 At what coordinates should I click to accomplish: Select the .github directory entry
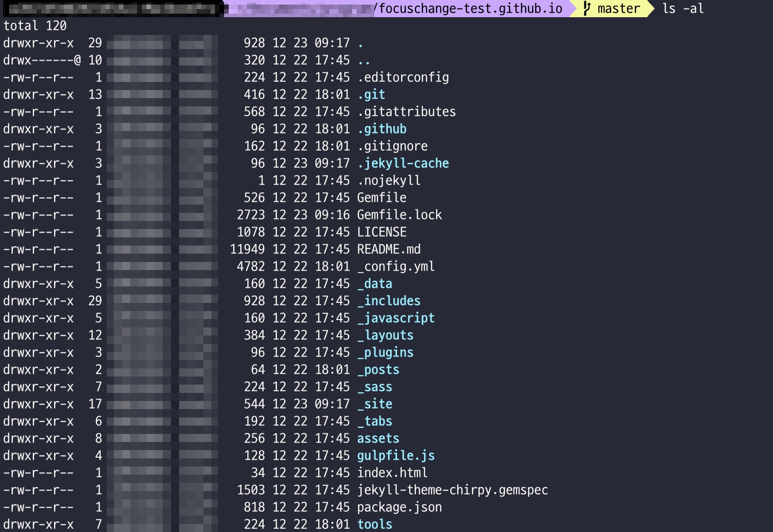tap(382, 129)
